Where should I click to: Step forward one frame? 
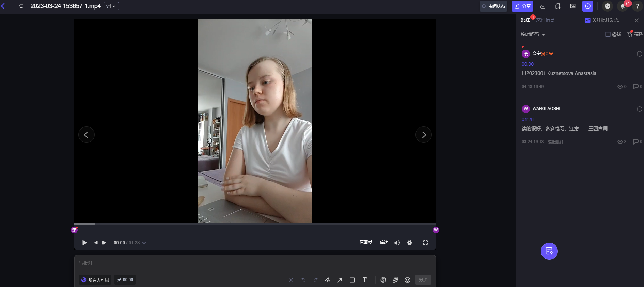(x=104, y=243)
